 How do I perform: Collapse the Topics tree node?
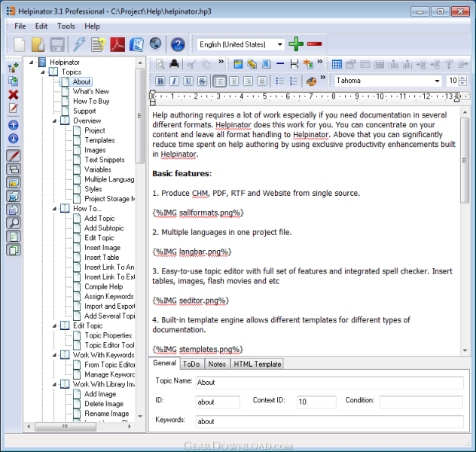tap(43, 72)
